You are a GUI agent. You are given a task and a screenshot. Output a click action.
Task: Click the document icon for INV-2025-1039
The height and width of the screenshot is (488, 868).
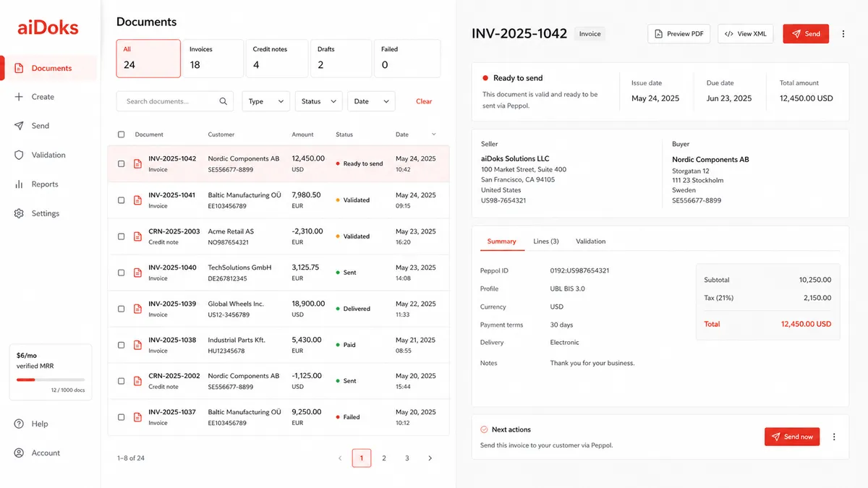tap(137, 309)
